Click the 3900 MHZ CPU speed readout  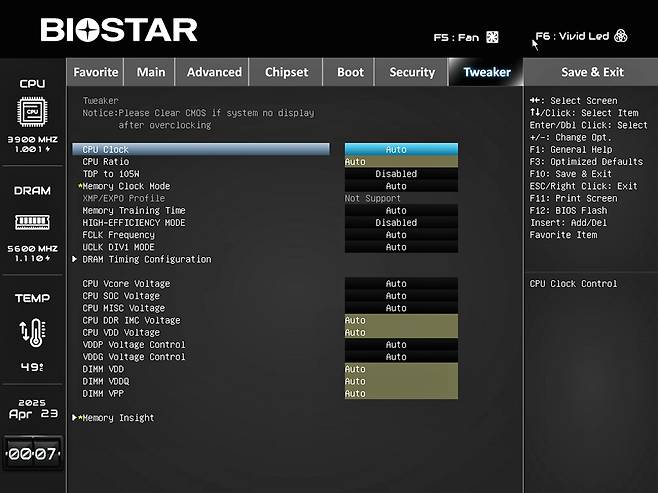[x=32, y=139]
